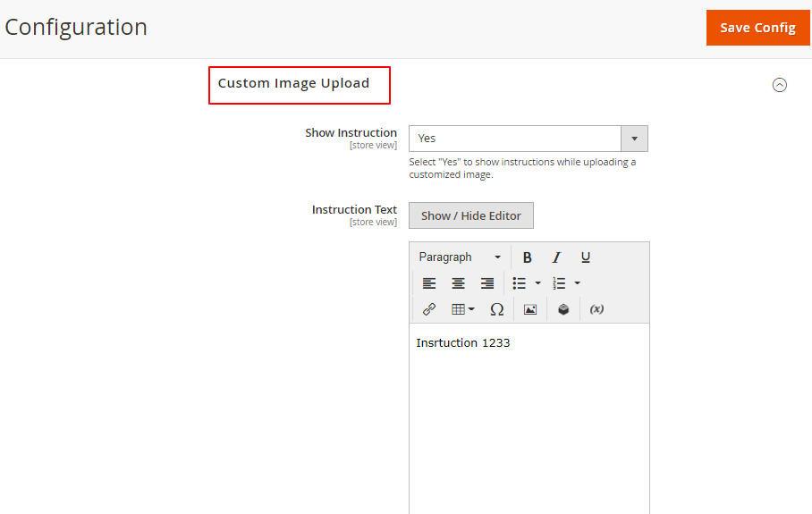Click the Save Config button
Image resolution: width=812 pixels, height=514 pixels.
(x=757, y=28)
